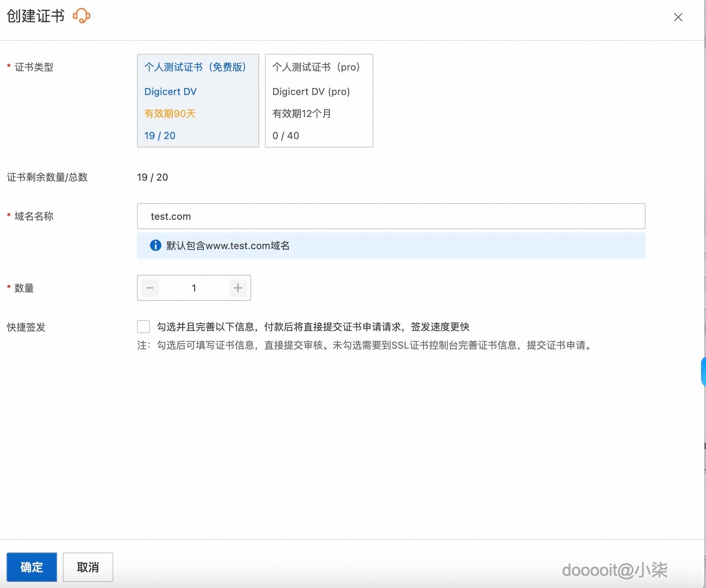Click the 取消 button

coord(88,567)
